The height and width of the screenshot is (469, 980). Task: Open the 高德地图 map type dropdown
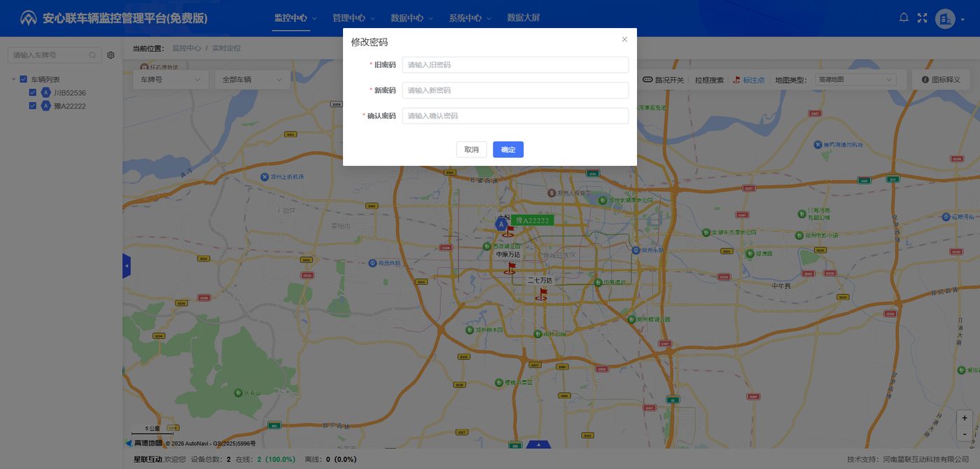pos(855,80)
